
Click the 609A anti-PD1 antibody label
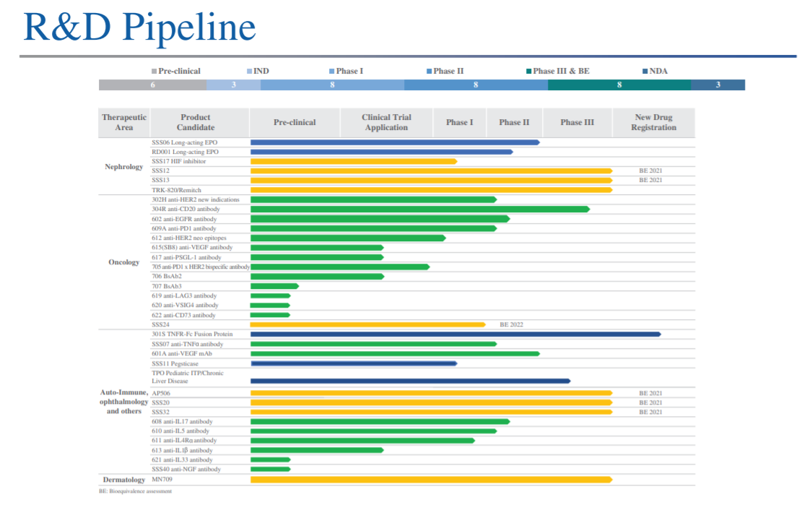183,228
